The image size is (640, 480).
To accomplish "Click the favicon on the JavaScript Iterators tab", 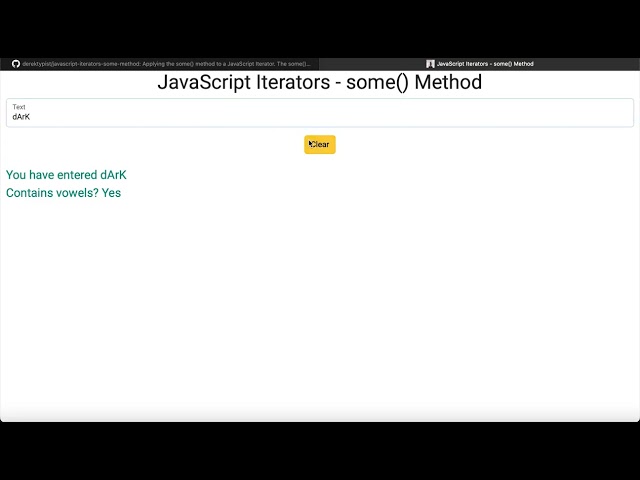I will coord(430,64).
